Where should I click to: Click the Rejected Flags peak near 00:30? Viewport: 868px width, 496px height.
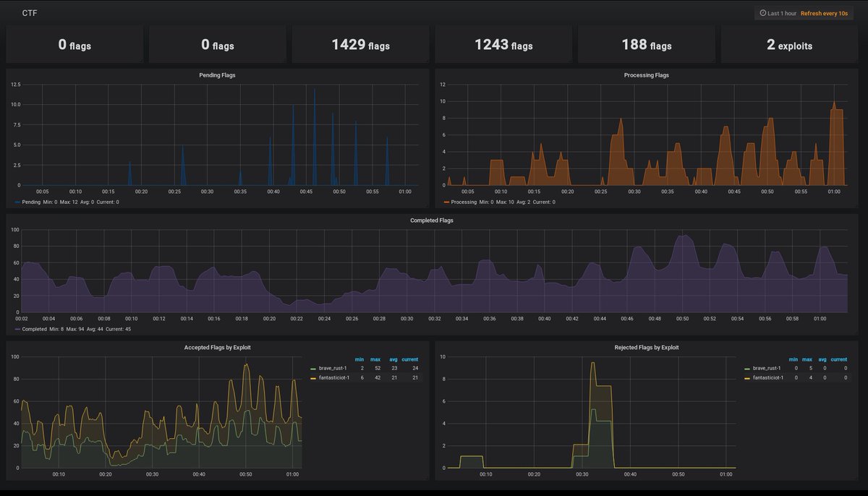593,364
